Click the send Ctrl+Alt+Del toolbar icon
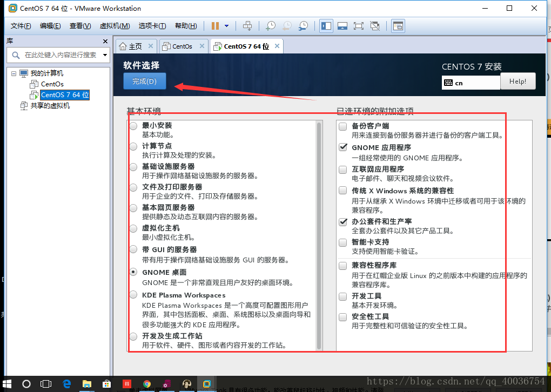This screenshot has width=551, height=392. tap(247, 25)
